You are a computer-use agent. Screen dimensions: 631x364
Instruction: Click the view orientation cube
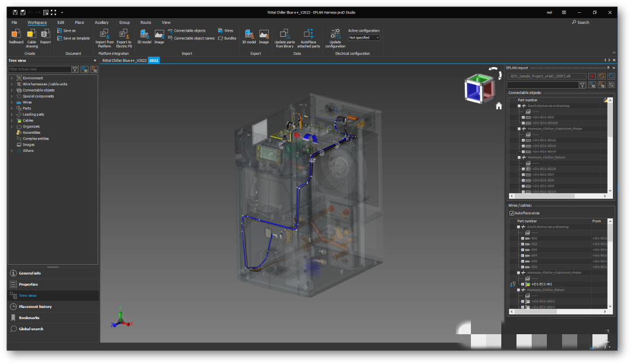479,89
